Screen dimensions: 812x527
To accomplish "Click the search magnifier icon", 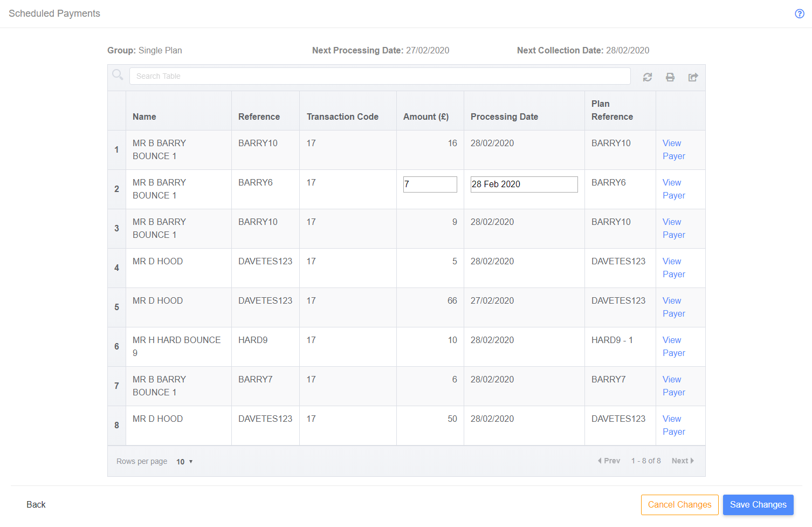I will point(118,75).
